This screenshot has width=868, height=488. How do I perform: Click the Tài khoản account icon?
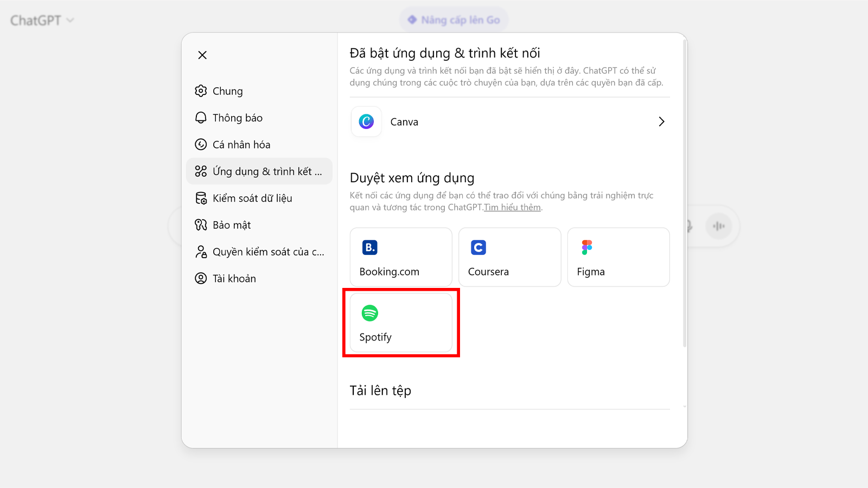201,278
